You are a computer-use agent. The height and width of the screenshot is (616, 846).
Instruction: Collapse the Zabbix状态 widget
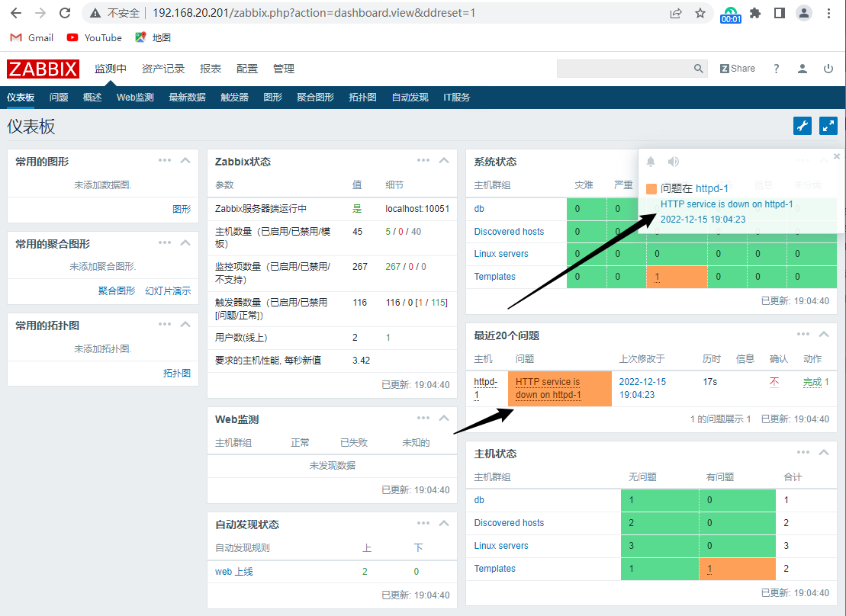pos(445,161)
